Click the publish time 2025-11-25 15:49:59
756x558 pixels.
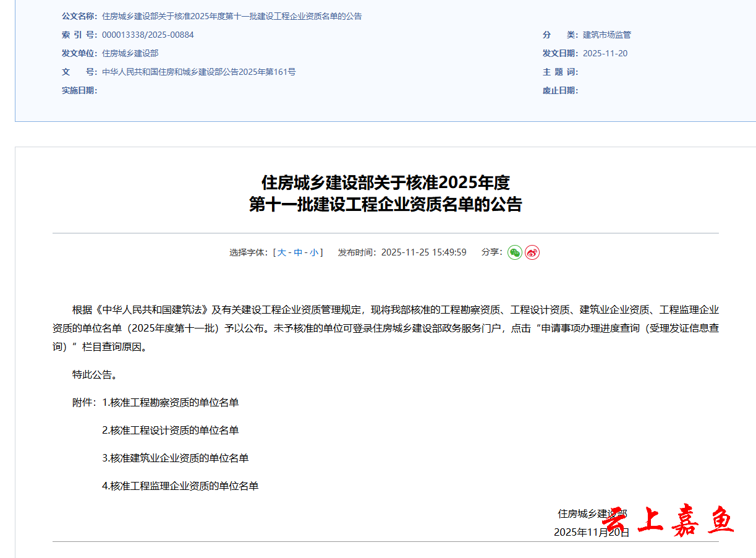pyautogui.click(x=423, y=252)
